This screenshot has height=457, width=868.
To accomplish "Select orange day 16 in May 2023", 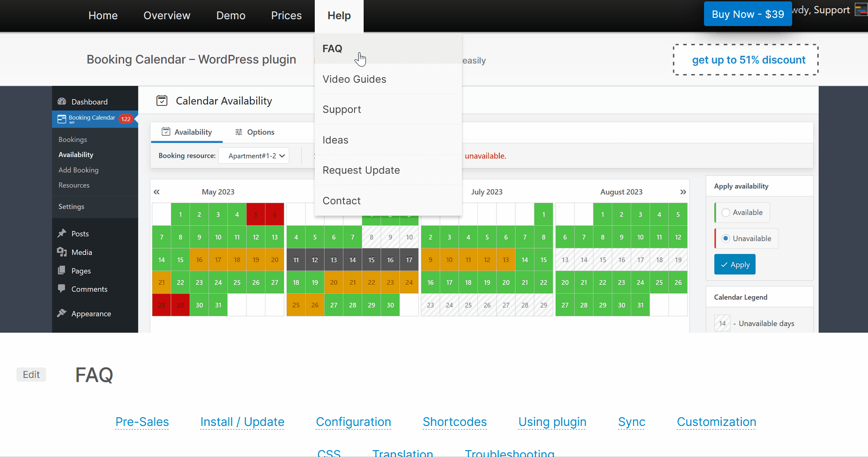I will 199,260.
